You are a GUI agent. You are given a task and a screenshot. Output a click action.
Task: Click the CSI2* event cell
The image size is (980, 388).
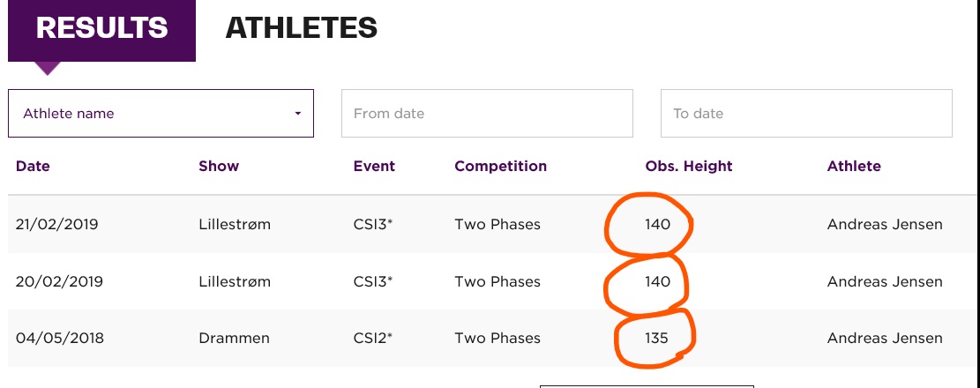(x=373, y=338)
